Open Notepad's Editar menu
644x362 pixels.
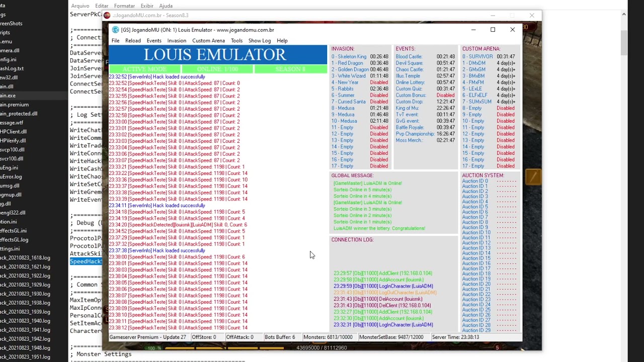click(x=102, y=6)
